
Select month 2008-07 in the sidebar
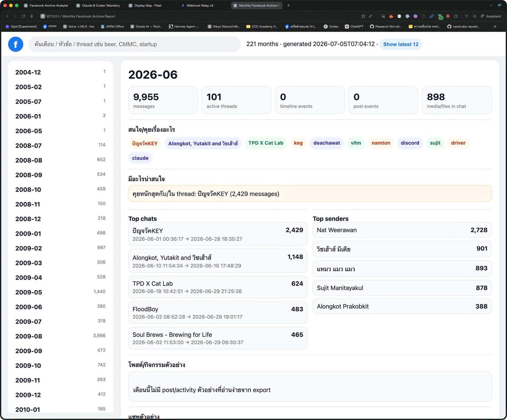[60, 145]
